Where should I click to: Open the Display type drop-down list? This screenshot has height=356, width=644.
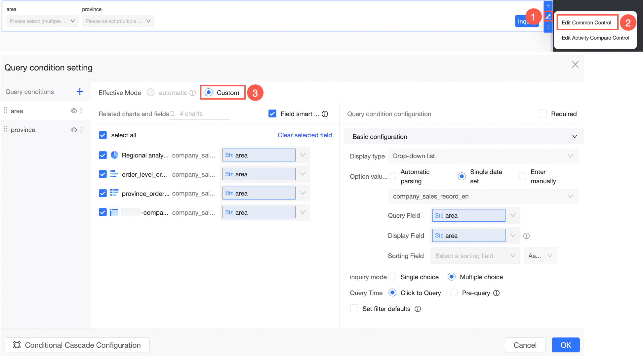(x=483, y=156)
